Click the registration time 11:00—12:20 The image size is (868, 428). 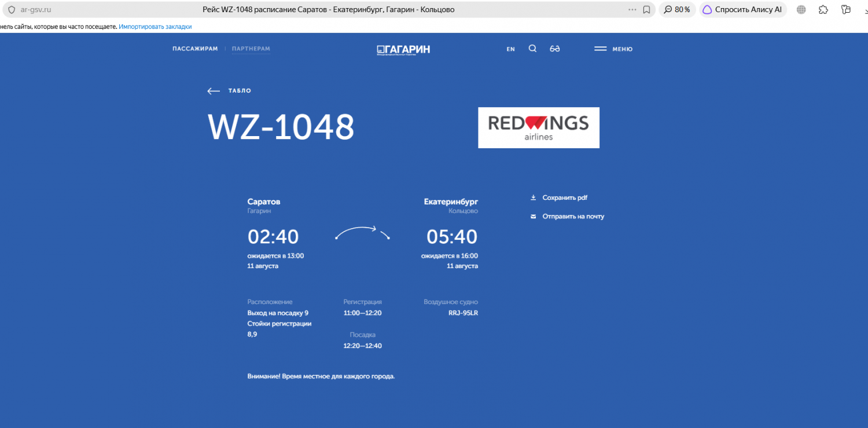click(x=362, y=313)
